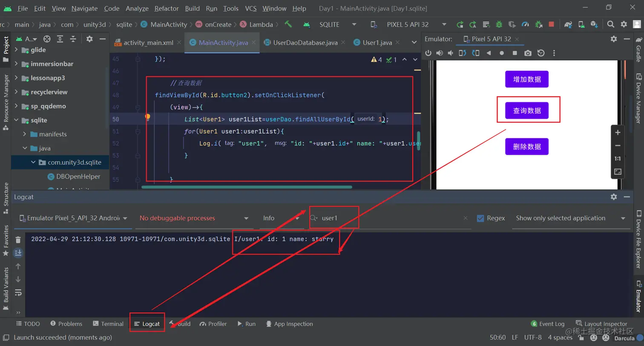Image resolution: width=644 pixels, height=346 pixels.
Task: Clear logcat with trash icon
Action: tap(18, 240)
